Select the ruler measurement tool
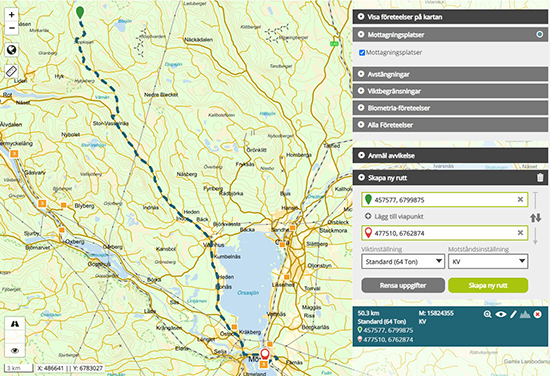 12,71
